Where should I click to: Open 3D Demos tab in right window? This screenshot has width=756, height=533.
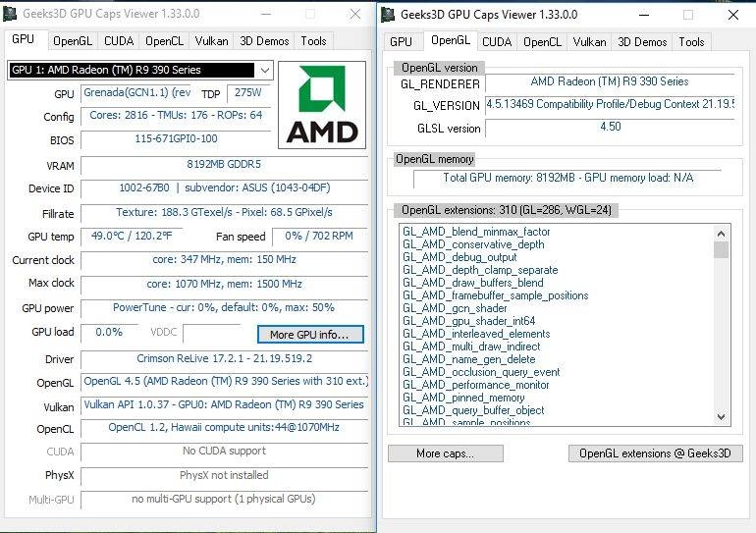(x=642, y=42)
